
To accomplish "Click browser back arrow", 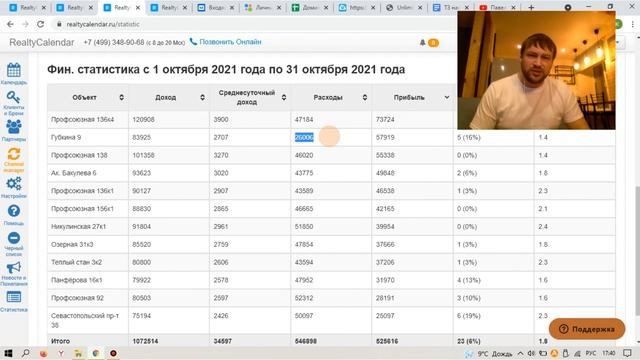I will [10, 24].
